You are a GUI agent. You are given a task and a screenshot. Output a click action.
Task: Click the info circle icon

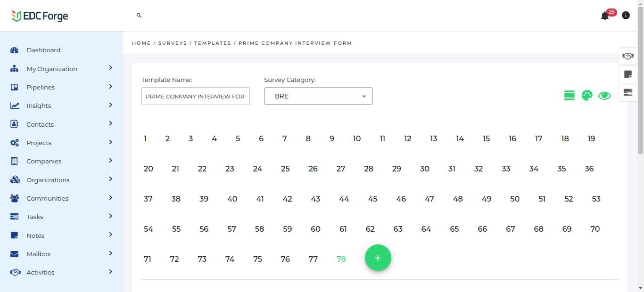(626, 16)
